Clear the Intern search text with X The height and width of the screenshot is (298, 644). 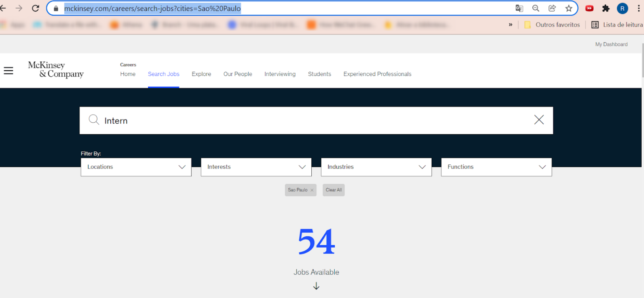[x=539, y=120]
